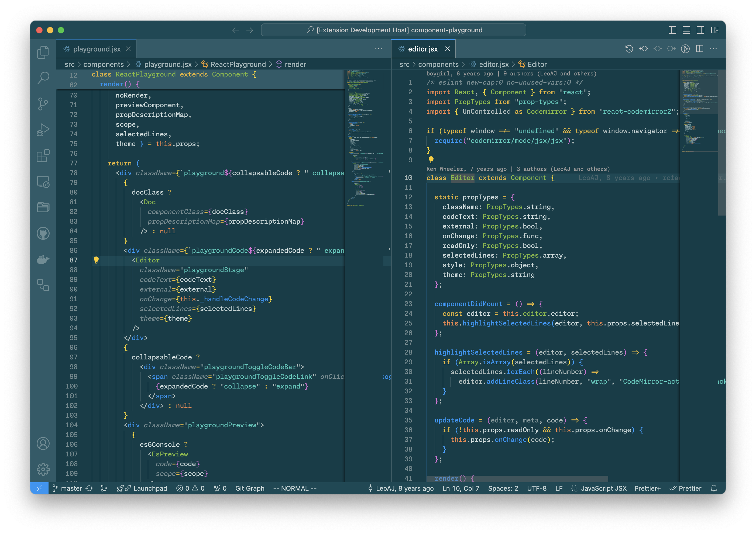Click the Prettier formatter status item

pos(686,488)
